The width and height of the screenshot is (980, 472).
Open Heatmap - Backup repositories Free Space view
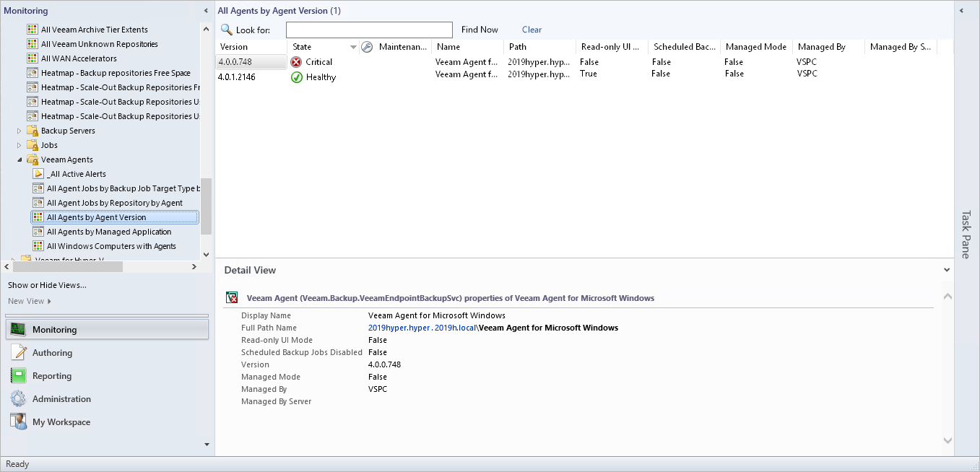116,73
